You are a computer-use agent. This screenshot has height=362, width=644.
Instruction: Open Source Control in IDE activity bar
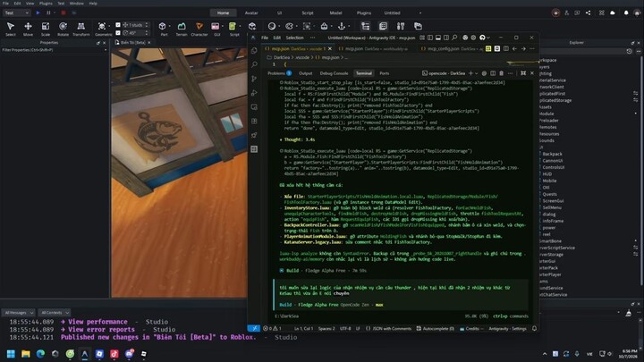[x=254, y=79]
